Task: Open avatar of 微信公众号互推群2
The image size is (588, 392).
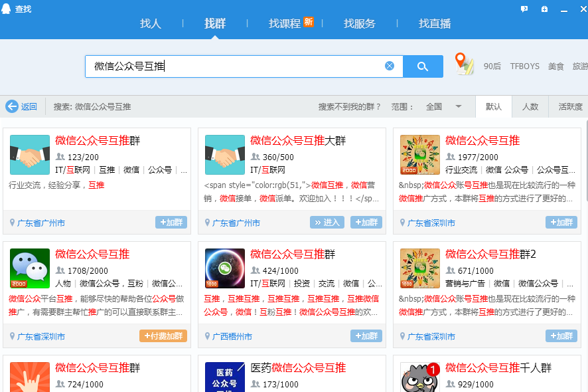Action: click(419, 268)
